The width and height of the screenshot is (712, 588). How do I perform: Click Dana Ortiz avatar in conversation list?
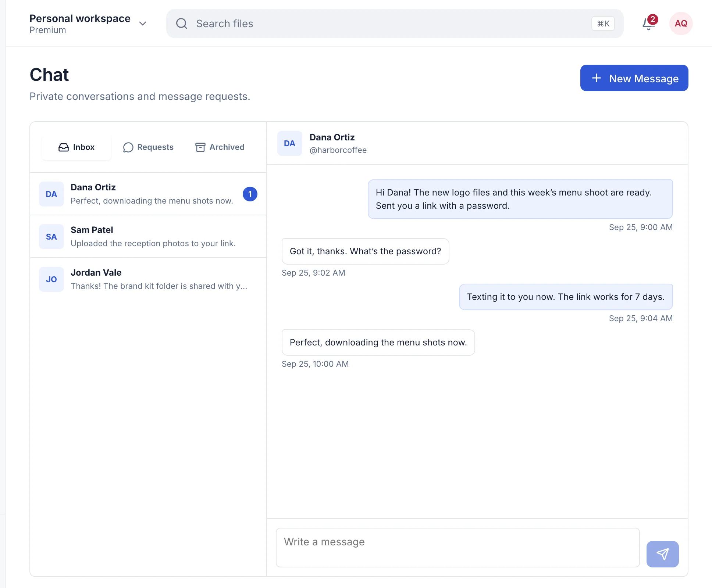(x=51, y=194)
